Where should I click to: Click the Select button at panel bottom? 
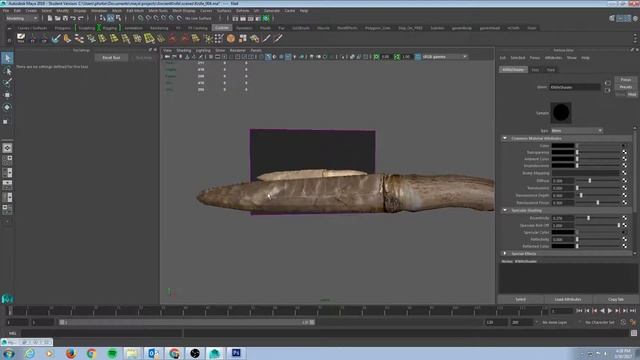point(520,299)
